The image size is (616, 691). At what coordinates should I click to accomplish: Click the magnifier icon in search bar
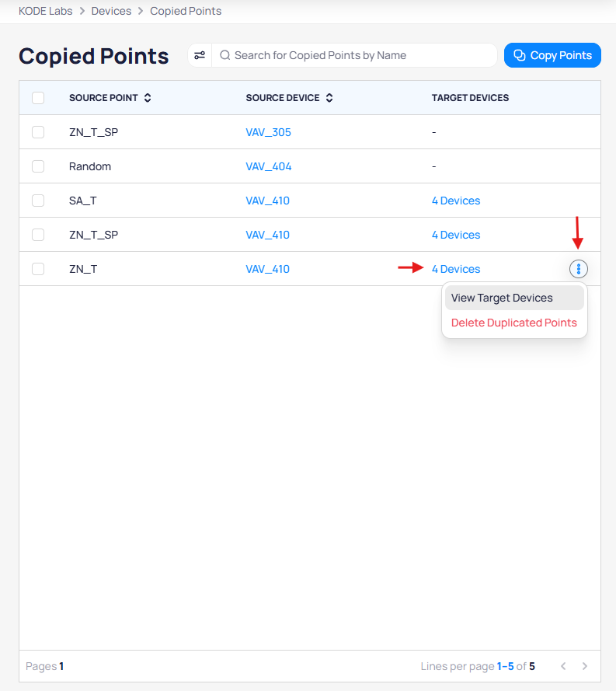pos(225,55)
